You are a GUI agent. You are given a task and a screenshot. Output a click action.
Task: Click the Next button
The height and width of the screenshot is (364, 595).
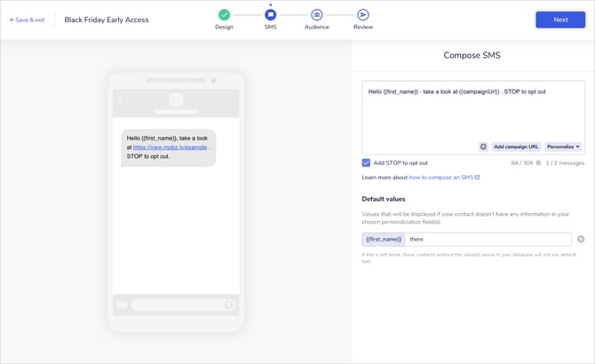click(x=560, y=20)
